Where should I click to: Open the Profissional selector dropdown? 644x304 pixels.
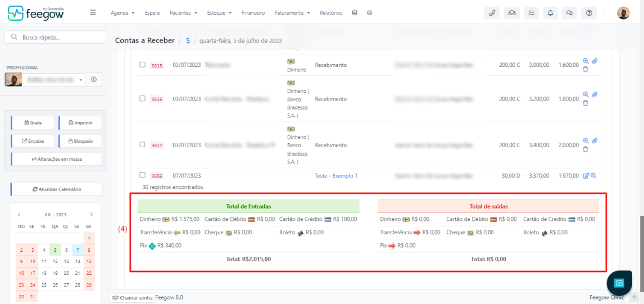click(45, 79)
